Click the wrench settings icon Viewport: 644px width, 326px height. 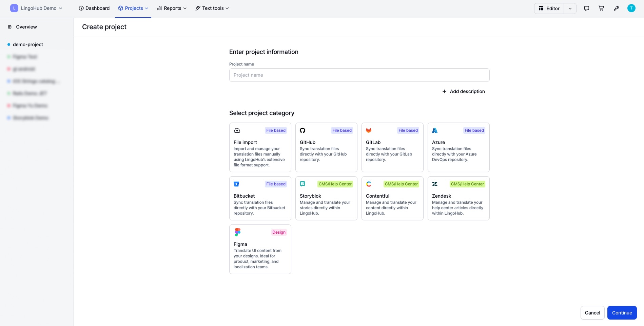click(616, 8)
